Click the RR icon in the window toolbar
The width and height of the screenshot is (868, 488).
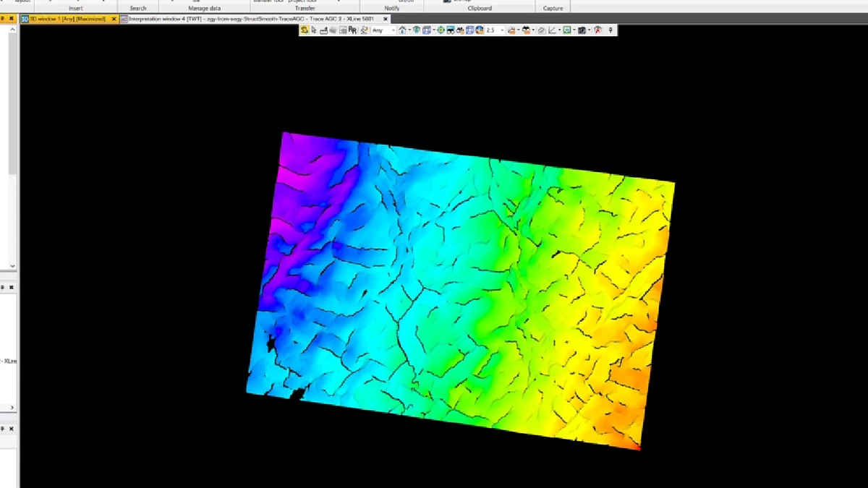pos(352,30)
